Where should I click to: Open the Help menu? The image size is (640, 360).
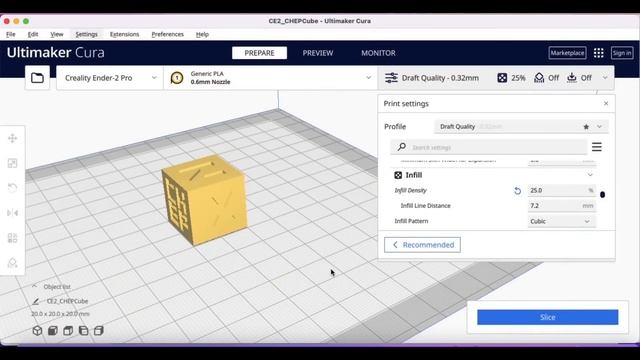(x=202, y=34)
